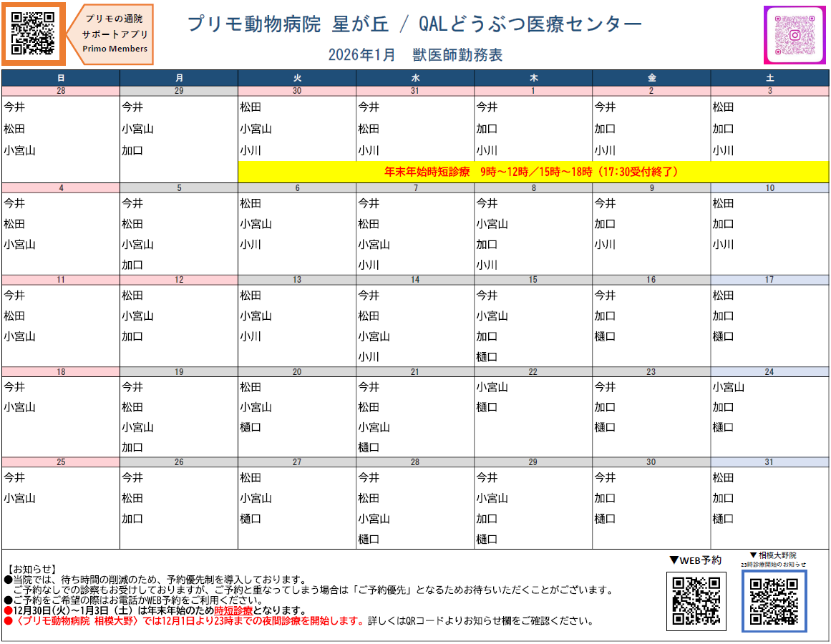Click the 2026年1月 獣医師勤務表 subtitle
831x644 pixels.
coord(415,54)
